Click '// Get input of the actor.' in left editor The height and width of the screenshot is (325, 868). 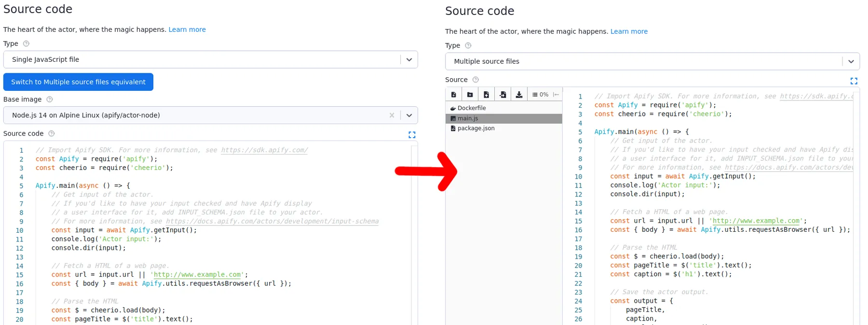103,195
